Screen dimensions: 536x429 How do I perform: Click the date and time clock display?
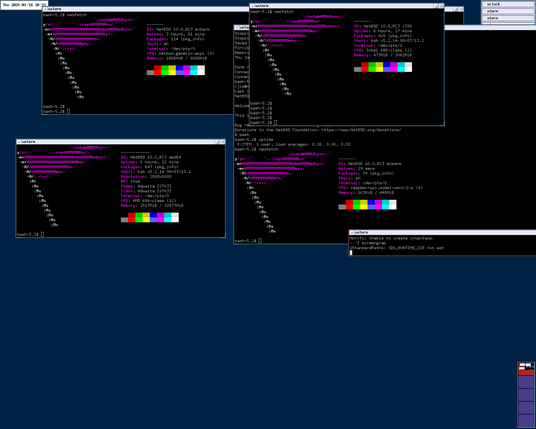click(24, 5)
